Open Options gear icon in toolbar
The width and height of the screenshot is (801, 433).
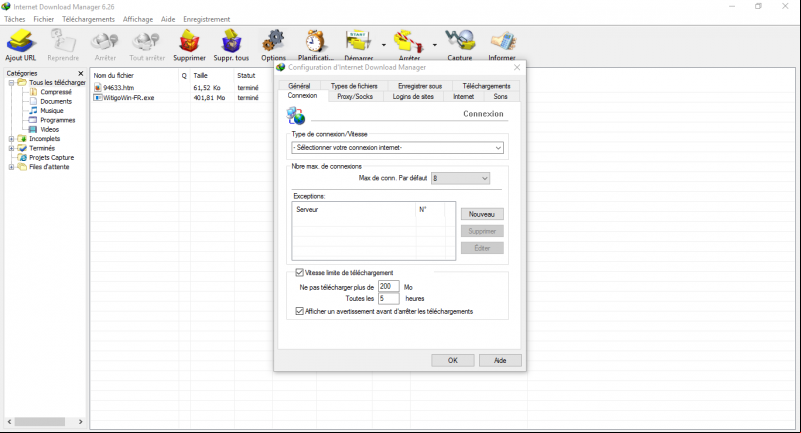274,41
